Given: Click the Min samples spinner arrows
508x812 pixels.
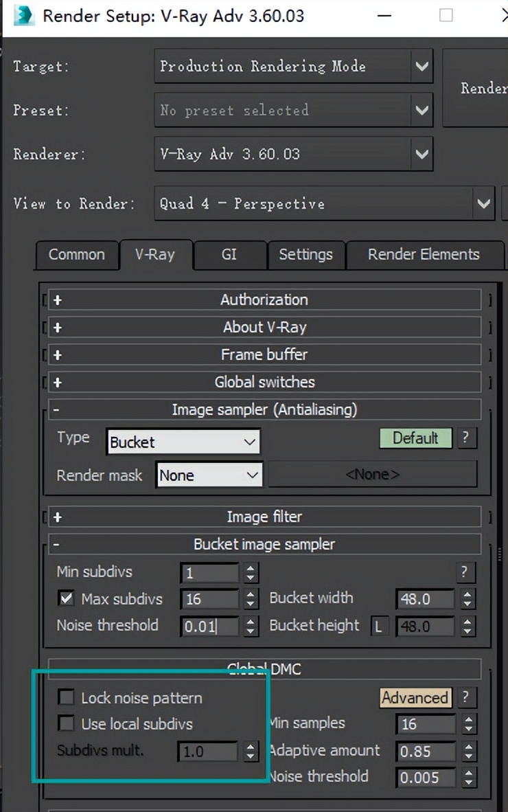Looking at the screenshot, I should tap(468, 724).
